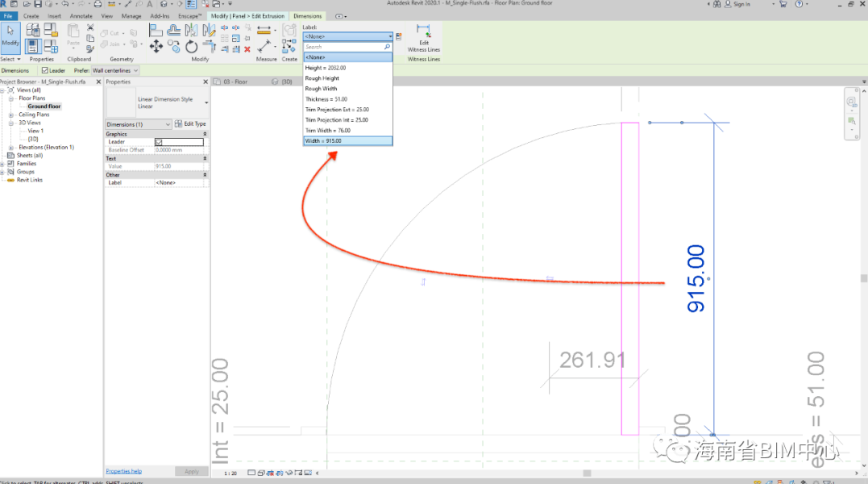Select the Modify arrow tool

[10, 35]
